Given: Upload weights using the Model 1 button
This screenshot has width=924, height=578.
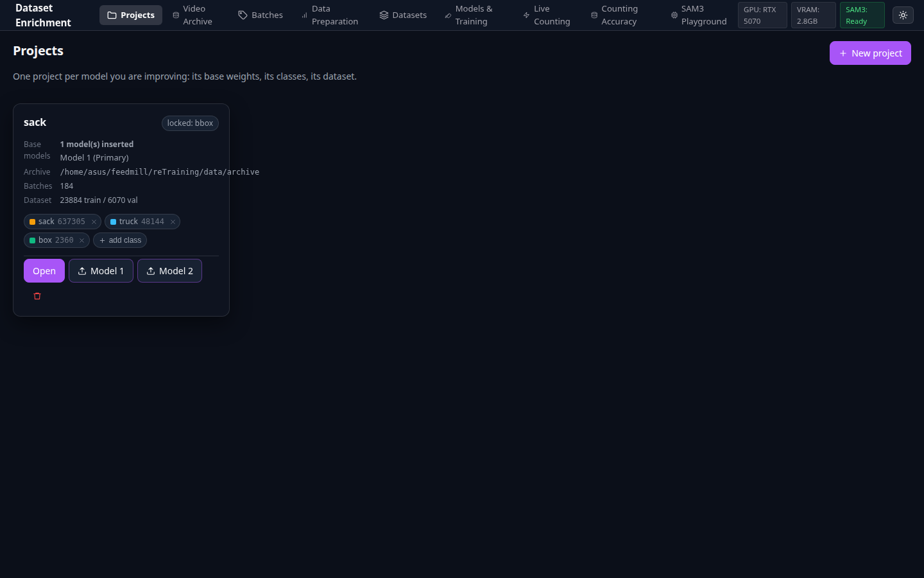Looking at the screenshot, I should click(101, 271).
